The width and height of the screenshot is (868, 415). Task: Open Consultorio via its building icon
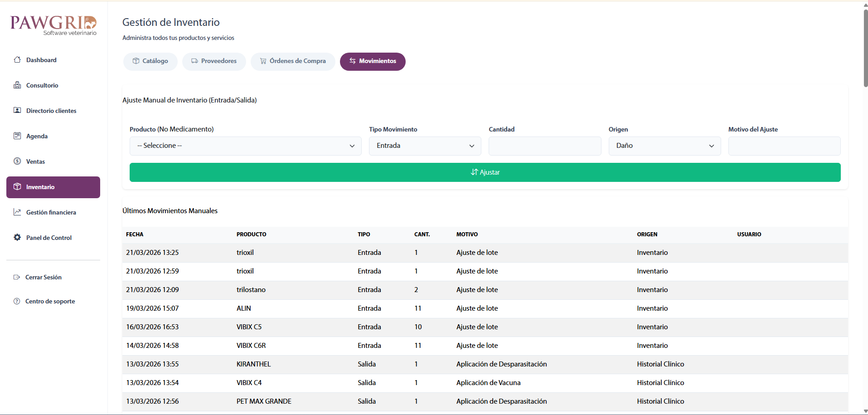click(17, 85)
